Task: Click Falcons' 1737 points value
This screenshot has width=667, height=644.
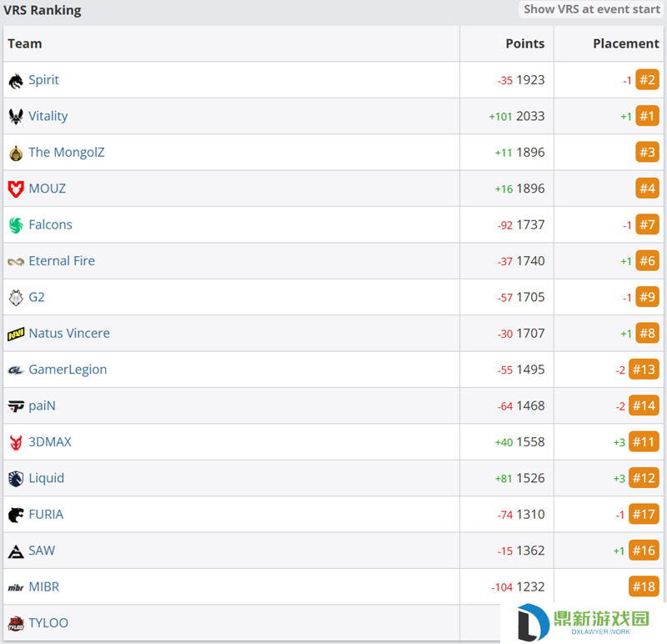Action: (x=530, y=224)
